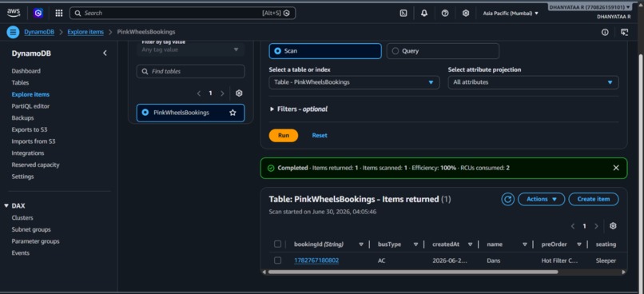Run the scan
Viewport: 644px width, 294px height.
pos(284,136)
